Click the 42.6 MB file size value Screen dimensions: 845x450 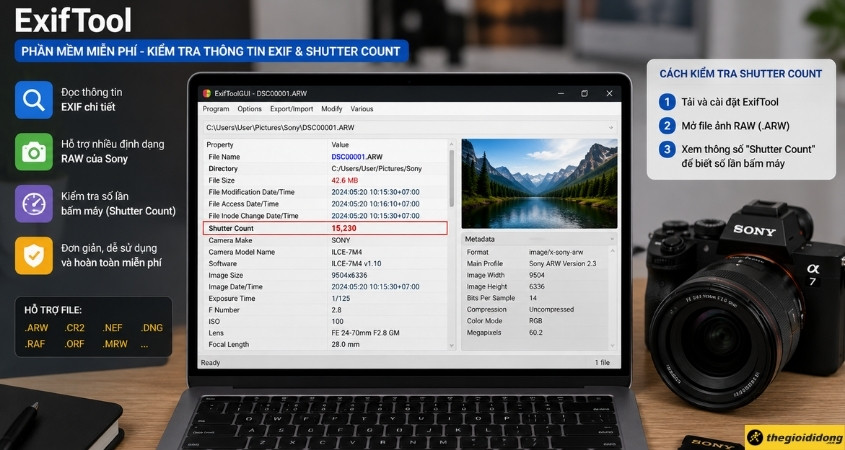click(345, 181)
